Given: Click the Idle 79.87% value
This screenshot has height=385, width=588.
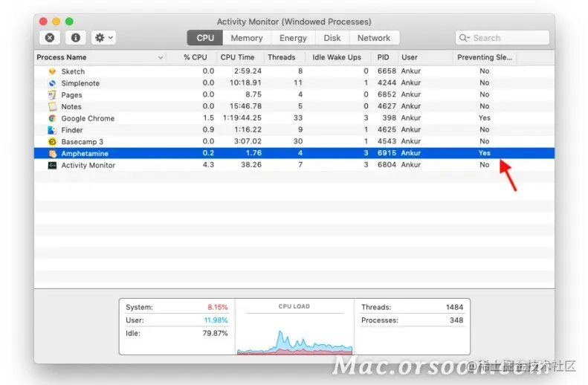Looking at the screenshot, I should pyautogui.click(x=215, y=333).
